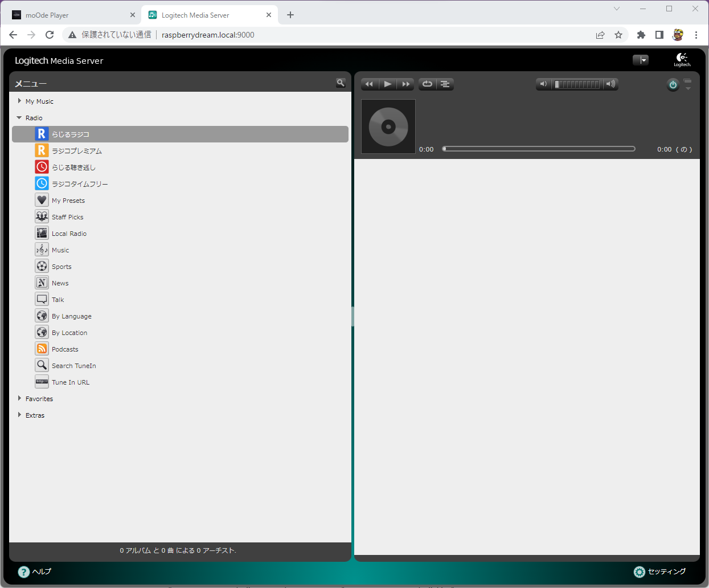Viewport: 709px width, 588px height.
Task: Click the menu search magnifier icon
Action: coord(341,83)
